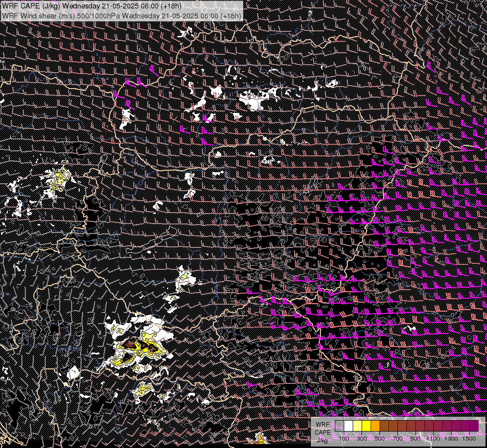Click the last purple legend swatch
487x448 pixels.
pyautogui.click(x=474, y=426)
